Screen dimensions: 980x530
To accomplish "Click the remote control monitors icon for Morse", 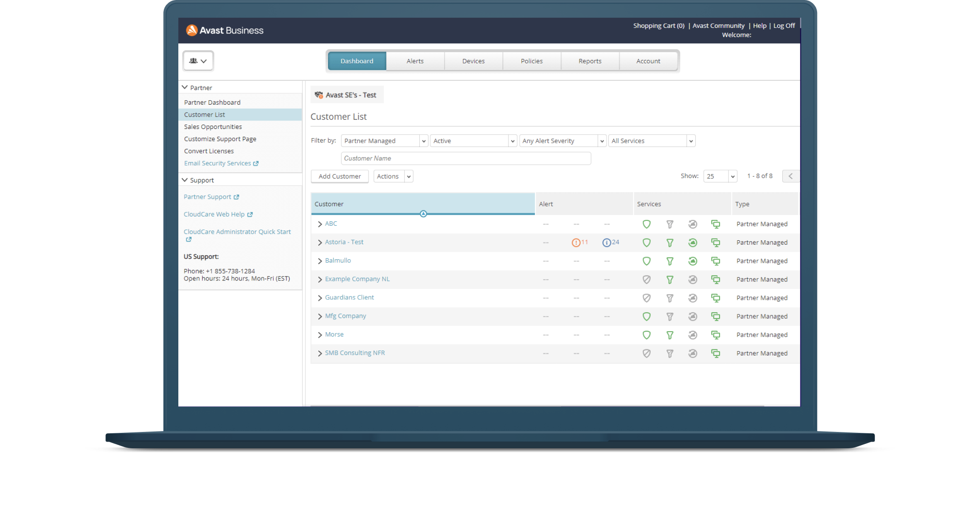I will (x=716, y=335).
